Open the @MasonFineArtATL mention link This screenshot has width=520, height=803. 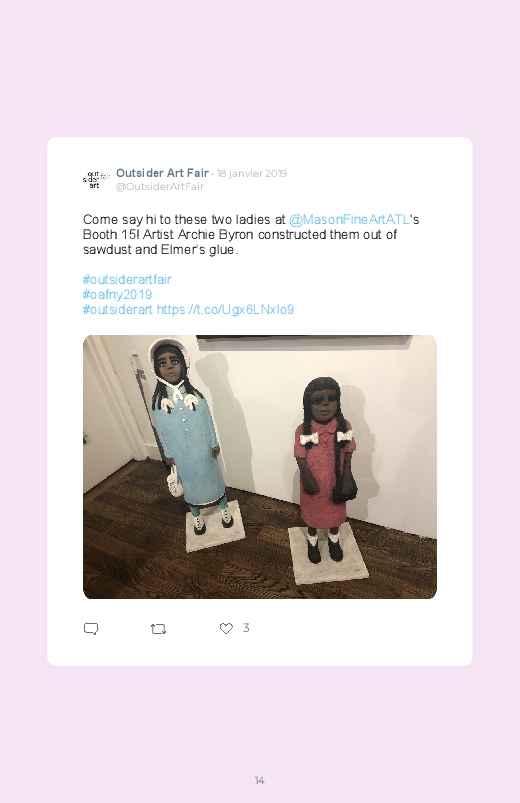349,219
